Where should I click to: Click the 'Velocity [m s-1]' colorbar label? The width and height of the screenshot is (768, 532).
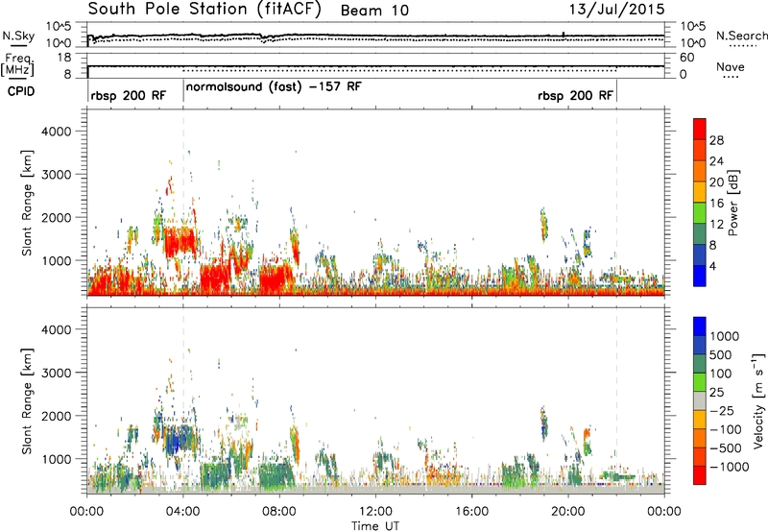tap(758, 399)
